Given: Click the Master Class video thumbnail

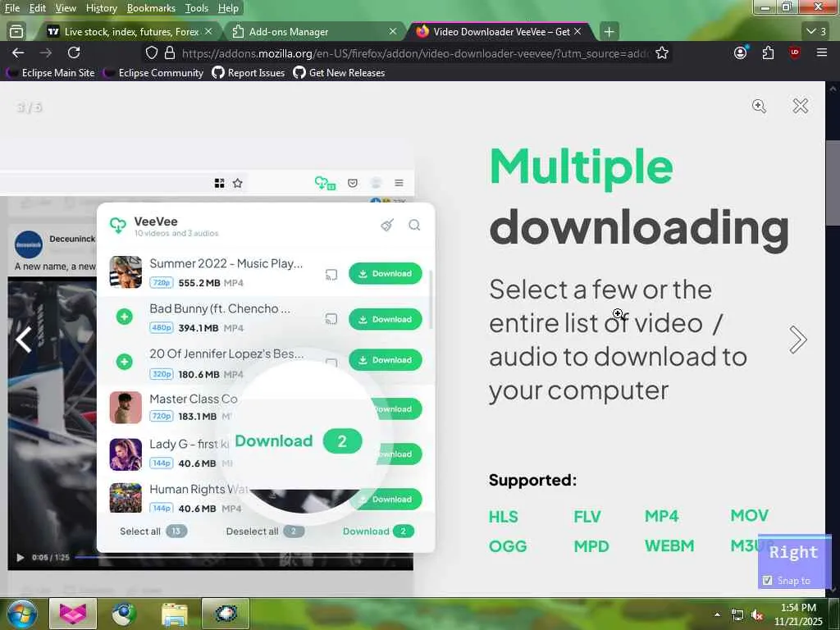Looking at the screenshot, I should pos(126,407).
